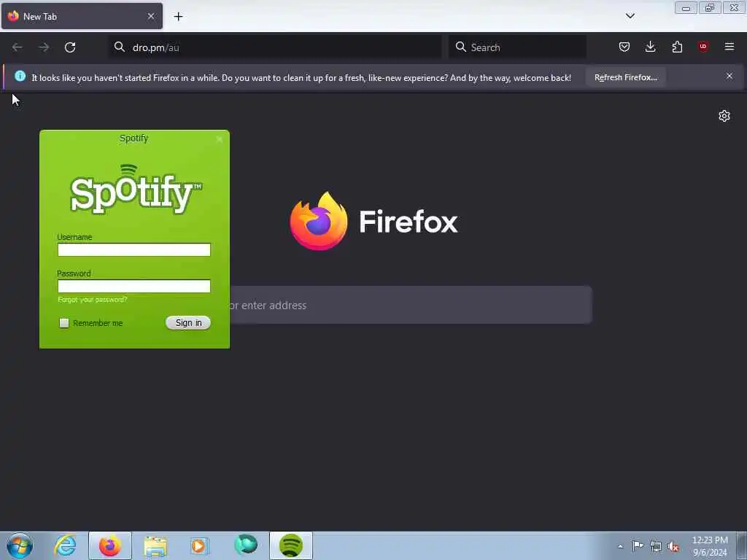This screenshot has height=560, width=747.
Task: Dismiss the welcome-back notification bar
Action: 729,76
